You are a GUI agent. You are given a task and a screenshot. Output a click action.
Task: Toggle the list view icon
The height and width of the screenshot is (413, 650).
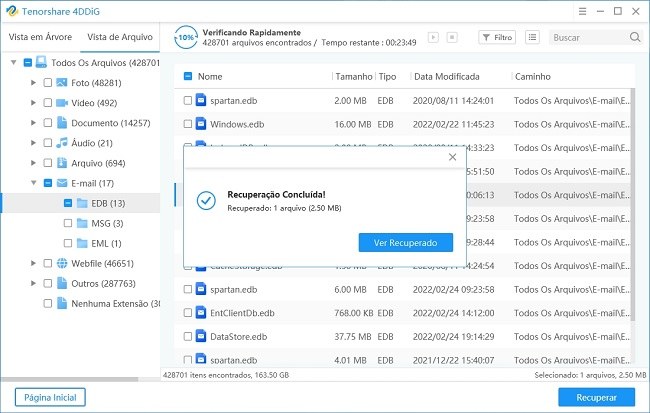tap(532, 37)
